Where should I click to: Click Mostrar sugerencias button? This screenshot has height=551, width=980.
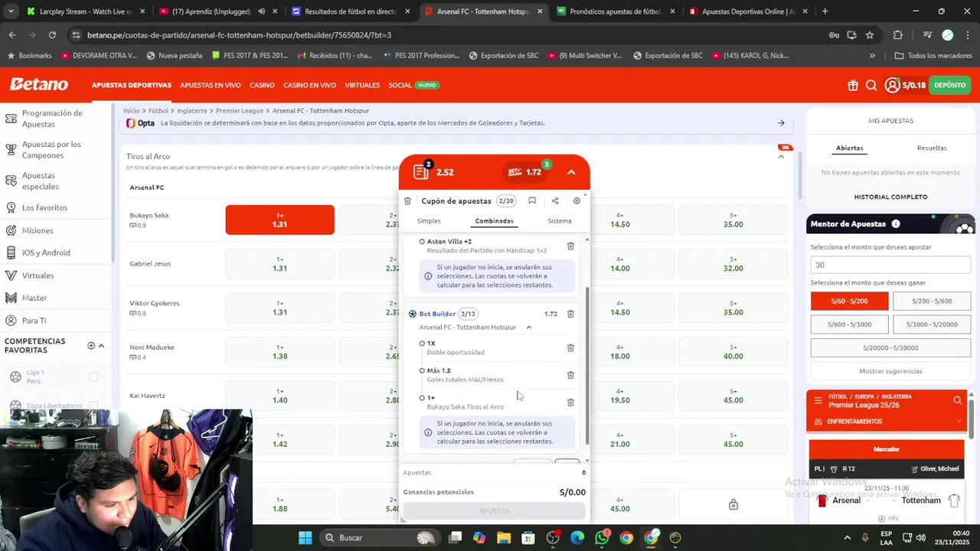[890, 371]
